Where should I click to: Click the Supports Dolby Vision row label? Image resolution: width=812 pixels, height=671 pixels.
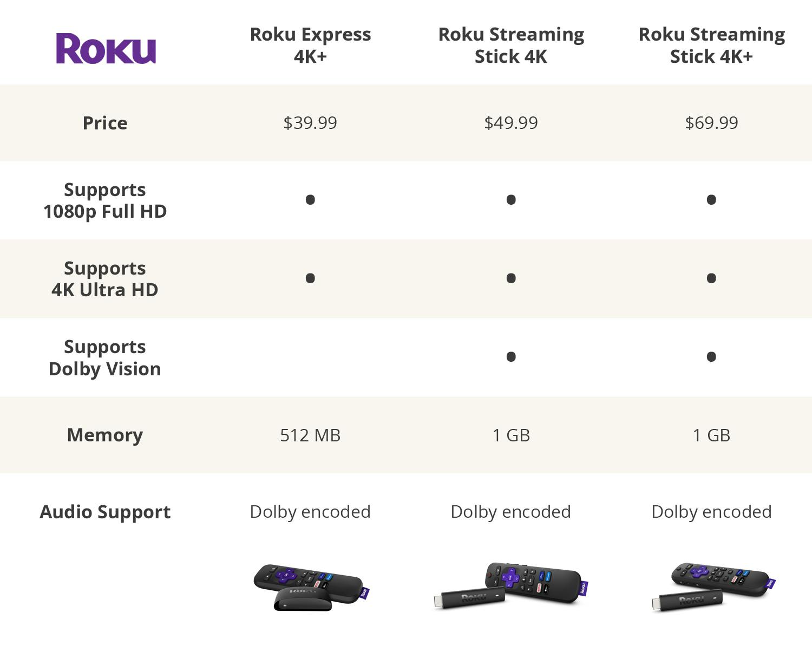point(105,357)
